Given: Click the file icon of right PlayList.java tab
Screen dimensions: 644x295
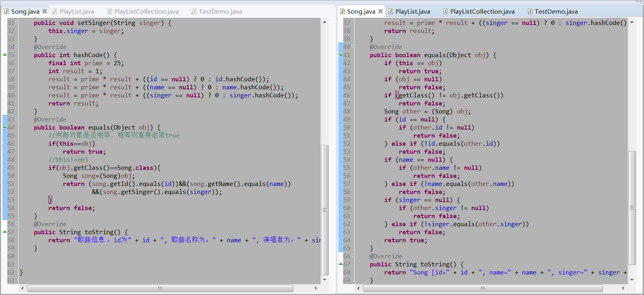Looking at the screenshot, I should tap(390, 11).
